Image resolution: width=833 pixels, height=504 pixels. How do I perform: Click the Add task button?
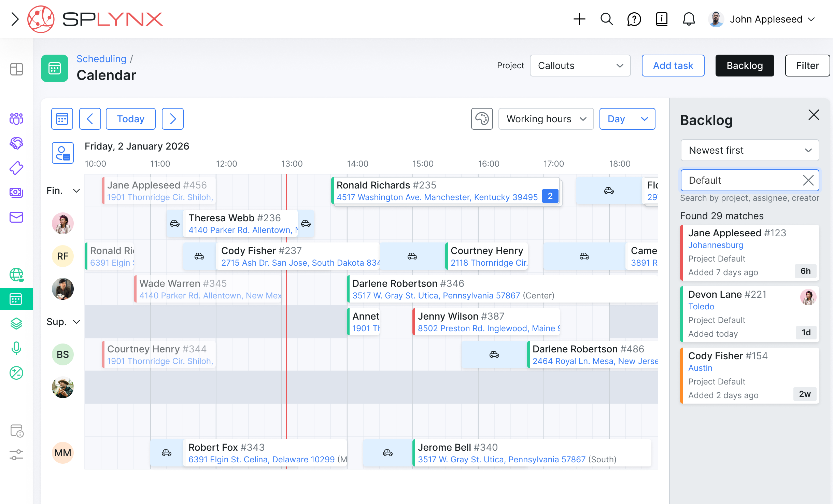[x=673, y=66]
